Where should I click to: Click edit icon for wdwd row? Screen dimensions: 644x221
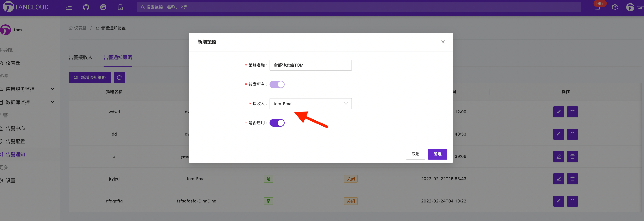click(558, 112)
